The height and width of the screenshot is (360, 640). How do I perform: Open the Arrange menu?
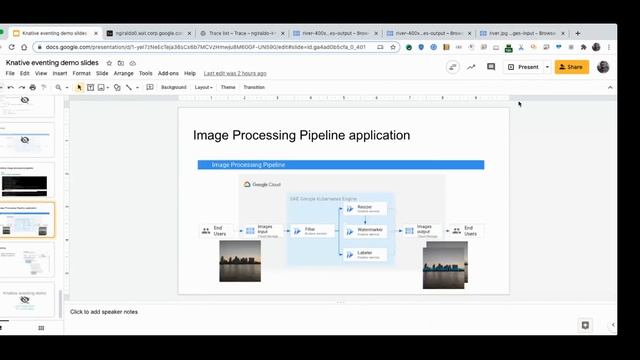[124, 73]
